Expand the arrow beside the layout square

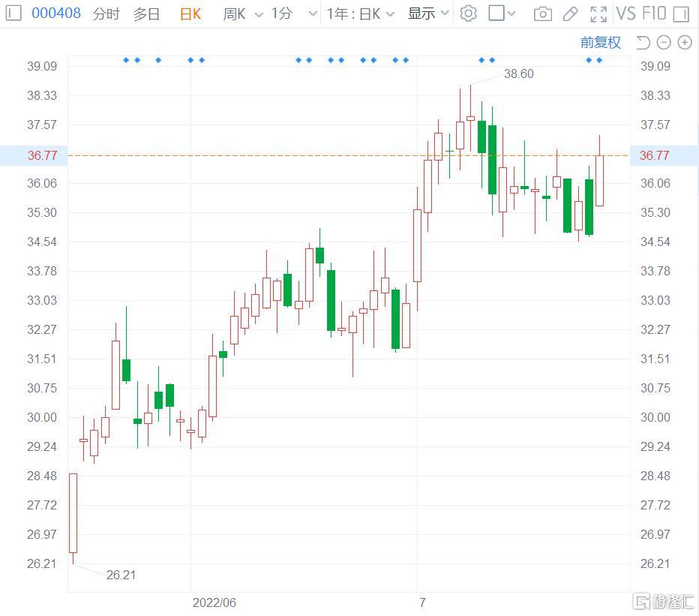(x=511, y=14)
